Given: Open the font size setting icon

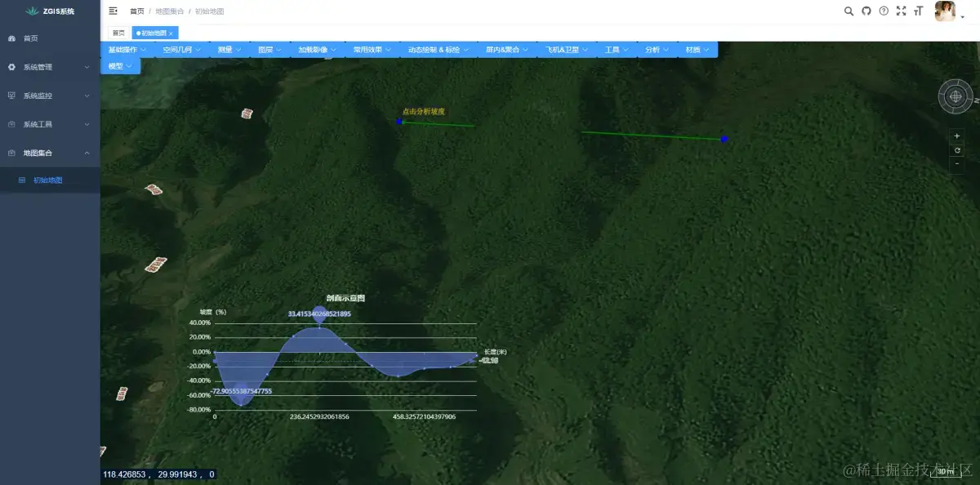Looking at the screenshot, I should pos(918,11).
